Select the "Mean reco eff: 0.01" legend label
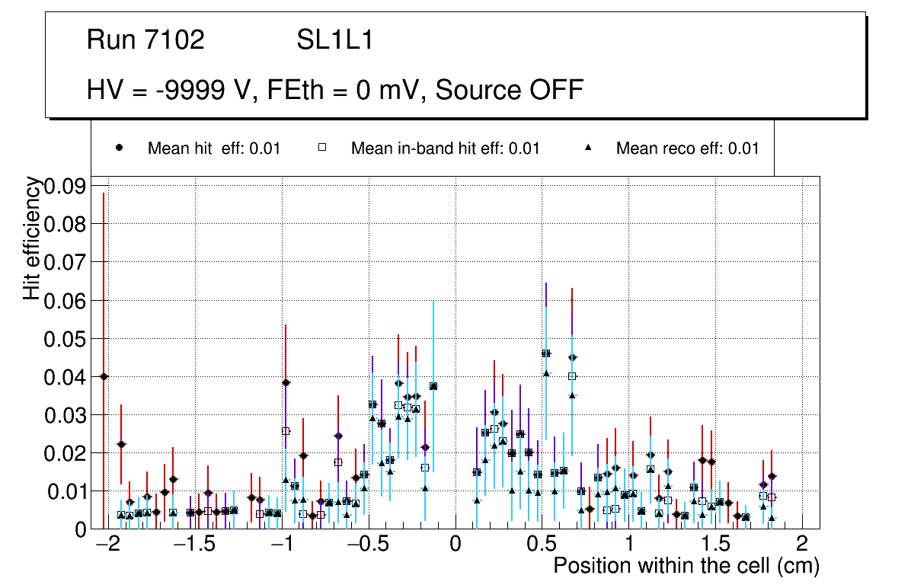 pos(687,149)
